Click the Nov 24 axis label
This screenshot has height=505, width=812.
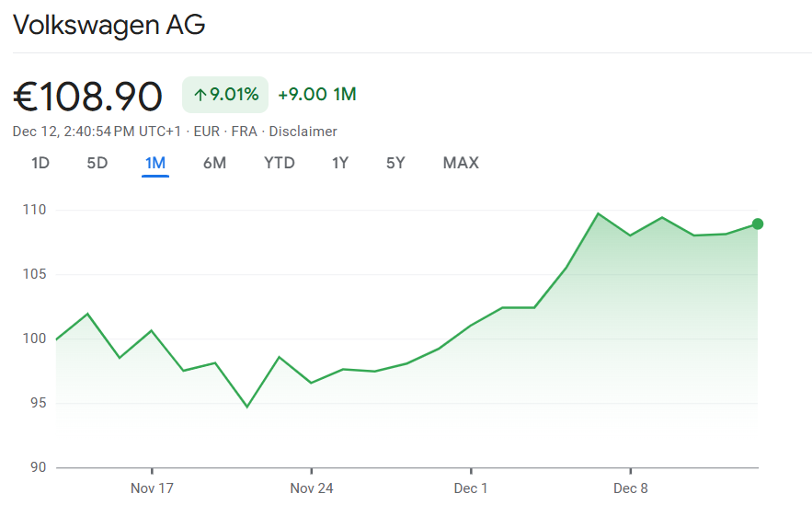(x=312, y=488)
